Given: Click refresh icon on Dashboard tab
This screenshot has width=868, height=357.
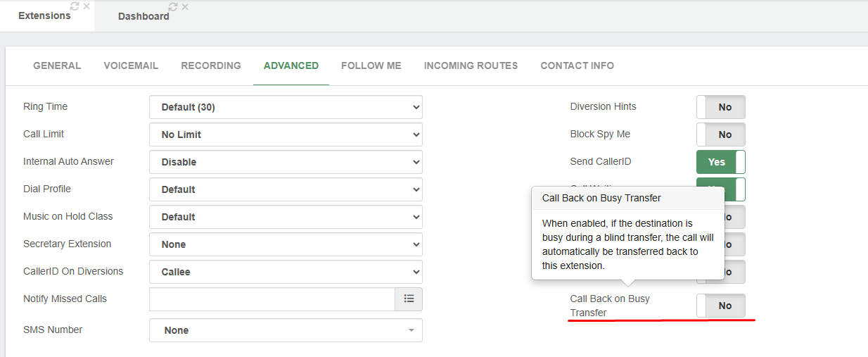Looking at the screenshot, I should coord(173,7).
